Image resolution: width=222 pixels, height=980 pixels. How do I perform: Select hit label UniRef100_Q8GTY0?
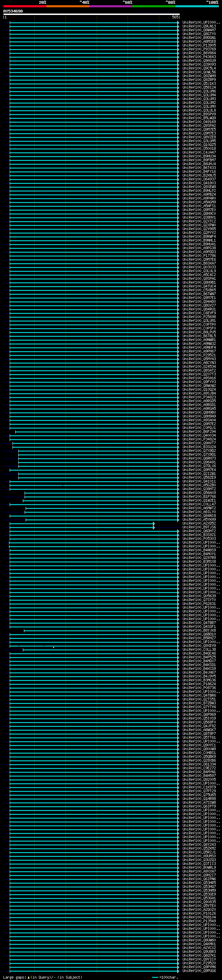(x=199, y=34)
